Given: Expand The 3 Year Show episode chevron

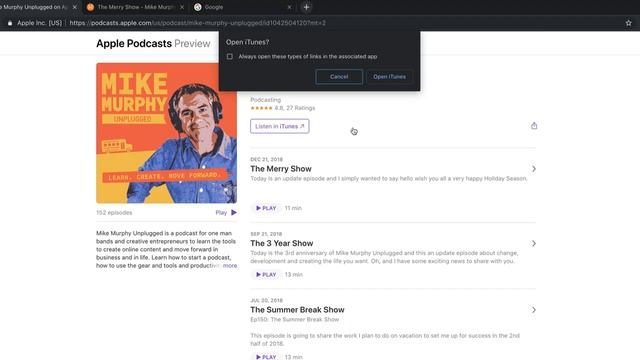Looking at the screenshot, I should click(533, 243).
